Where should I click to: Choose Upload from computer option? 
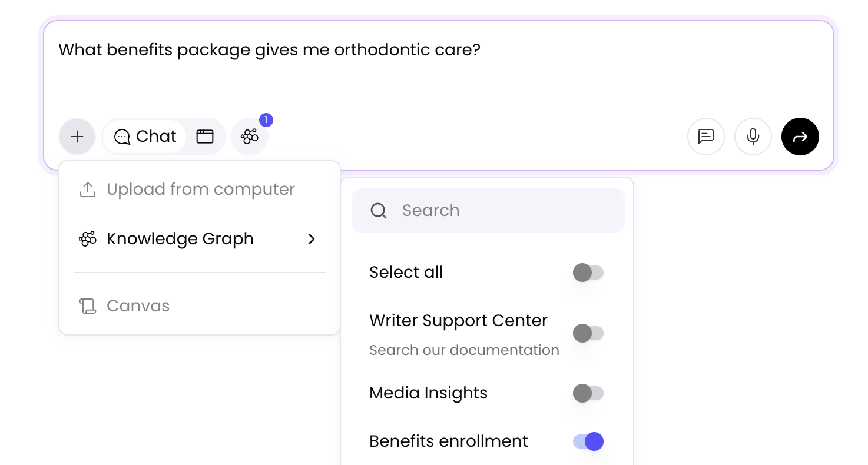[200, 190]
